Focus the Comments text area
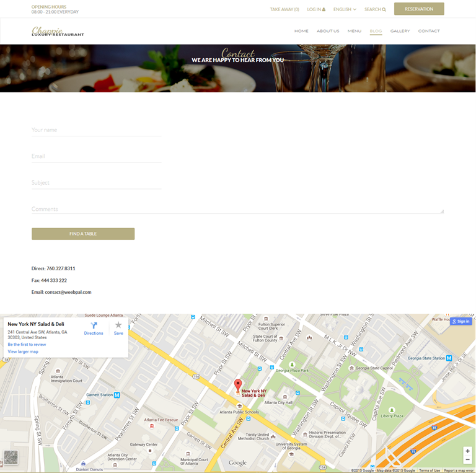This screenshot has height=473, width=476. (x=238, y=209)
